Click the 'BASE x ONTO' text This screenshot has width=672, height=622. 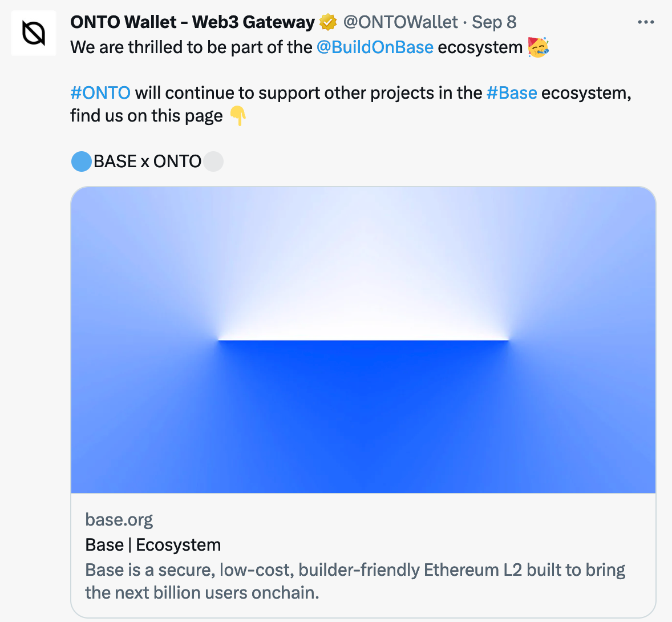[x=147, y=161]
